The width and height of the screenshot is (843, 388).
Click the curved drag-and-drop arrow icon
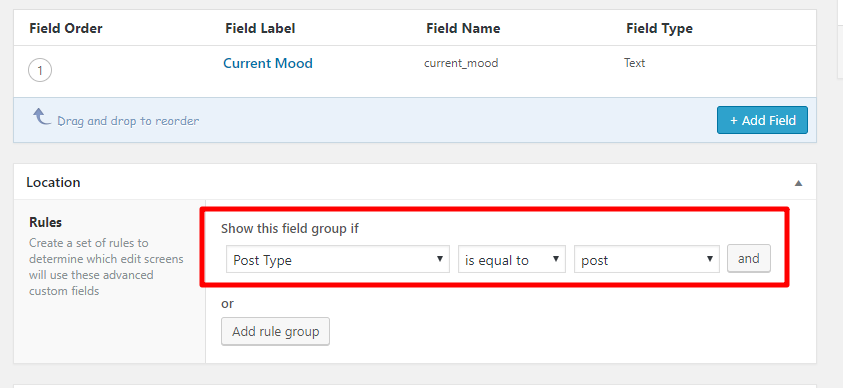(42, 117)
